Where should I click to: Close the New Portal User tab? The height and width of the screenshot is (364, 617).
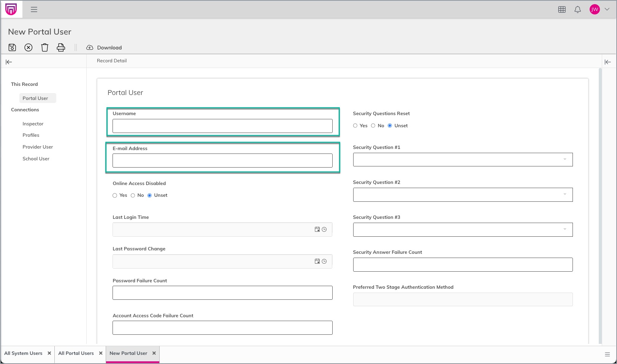[154, 353]
